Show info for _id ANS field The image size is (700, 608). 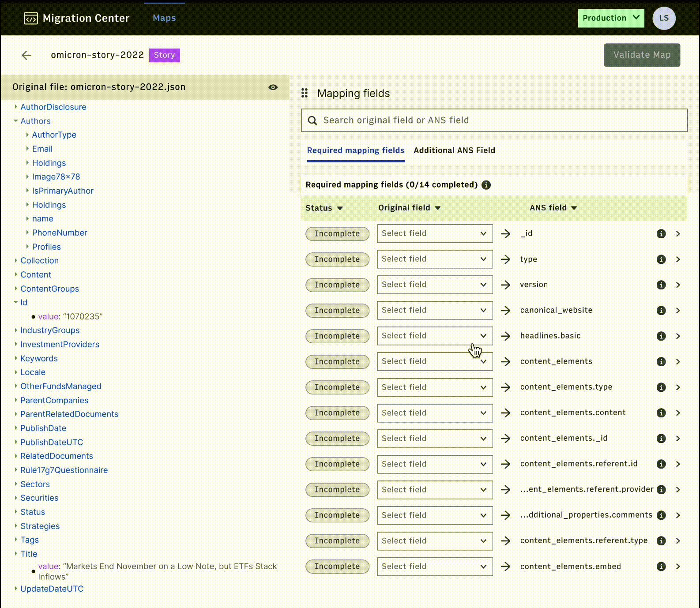pyautogui.click(x=661, y=233)
